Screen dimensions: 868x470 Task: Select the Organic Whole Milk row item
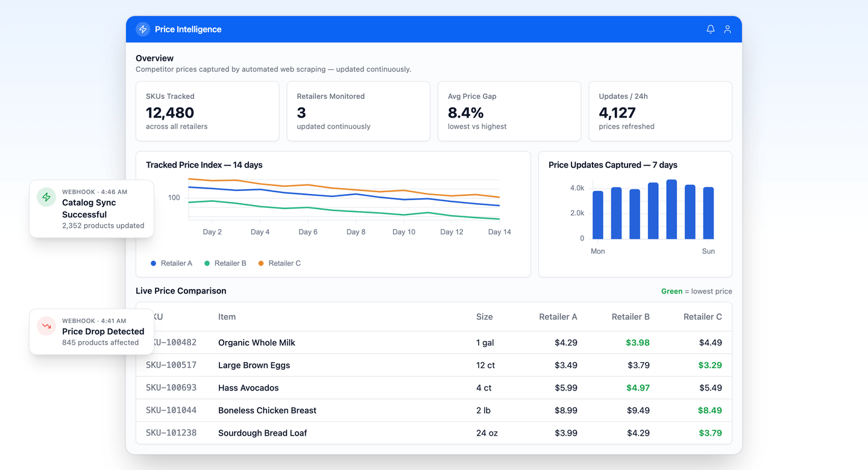tap(257, 342)
